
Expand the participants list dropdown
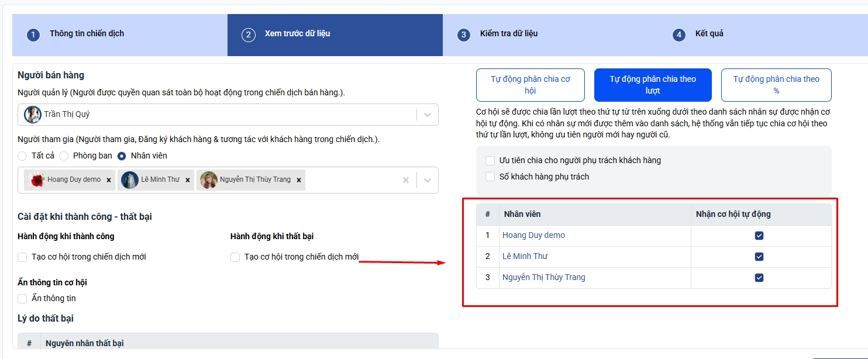427,180
